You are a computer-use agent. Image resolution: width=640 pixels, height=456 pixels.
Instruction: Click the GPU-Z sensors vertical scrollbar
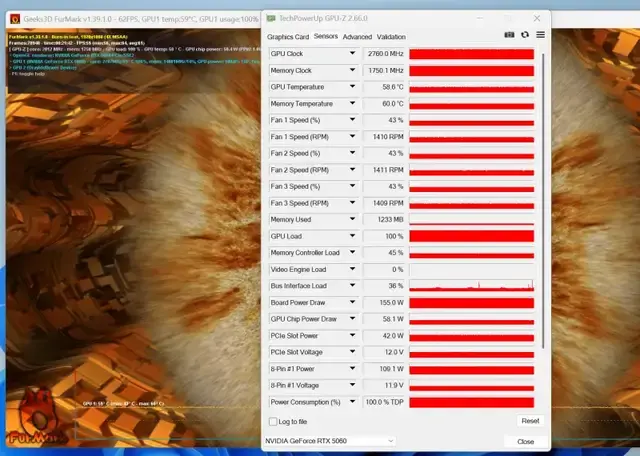tap(543, 201)
